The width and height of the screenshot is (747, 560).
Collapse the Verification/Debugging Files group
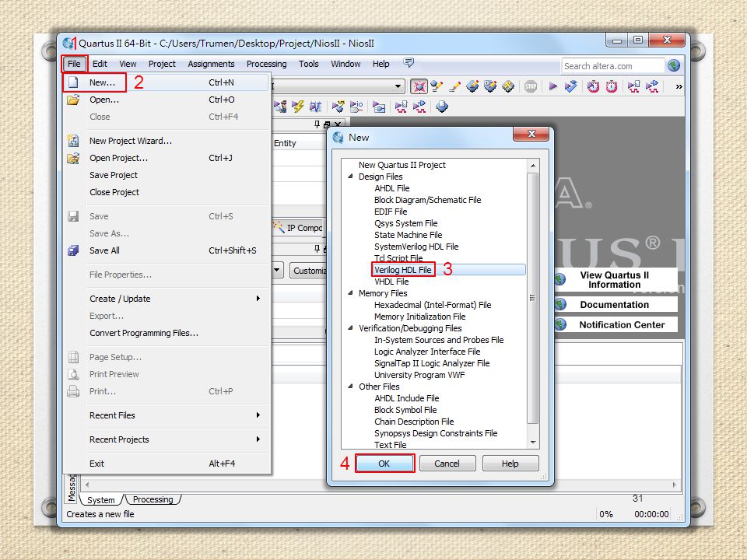[351, 328]
